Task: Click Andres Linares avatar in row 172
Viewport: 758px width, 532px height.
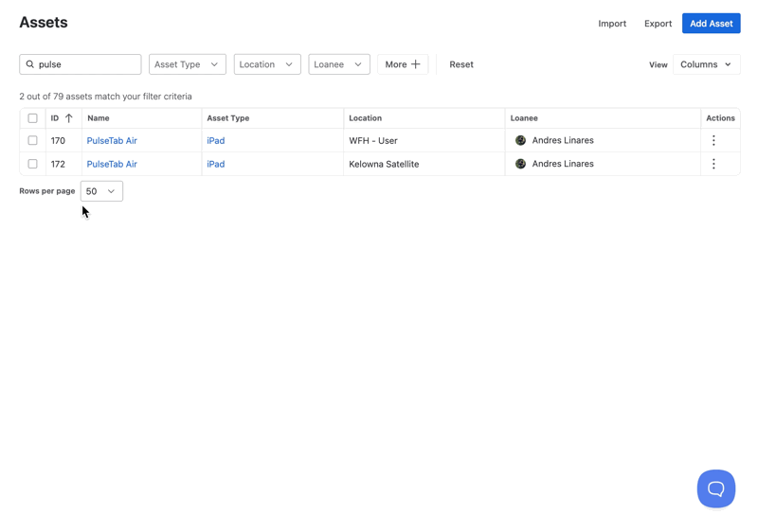Action: pyautogui.click(x=520, y=164)
